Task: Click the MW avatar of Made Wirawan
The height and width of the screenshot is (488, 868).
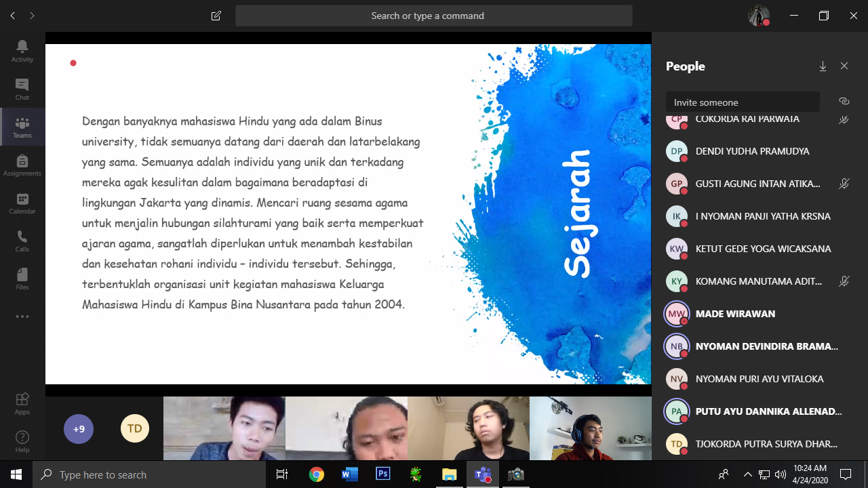Action: coord(677,314)
